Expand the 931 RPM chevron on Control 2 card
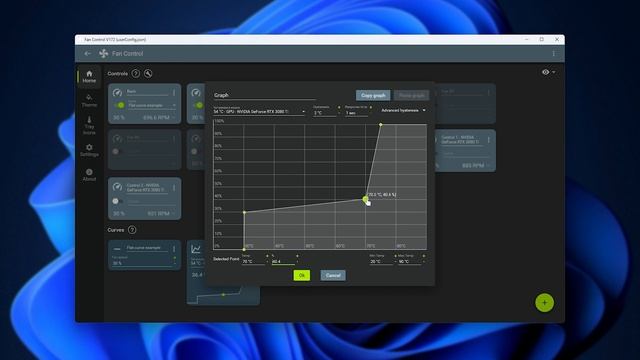Screen dimensions: 640x360 click(x=173, y=213)
